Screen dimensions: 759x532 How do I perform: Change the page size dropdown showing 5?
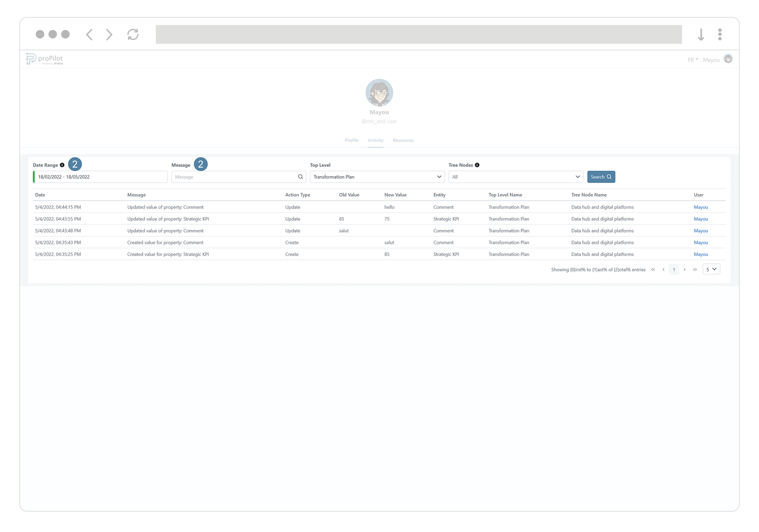(x=711, y=269)
